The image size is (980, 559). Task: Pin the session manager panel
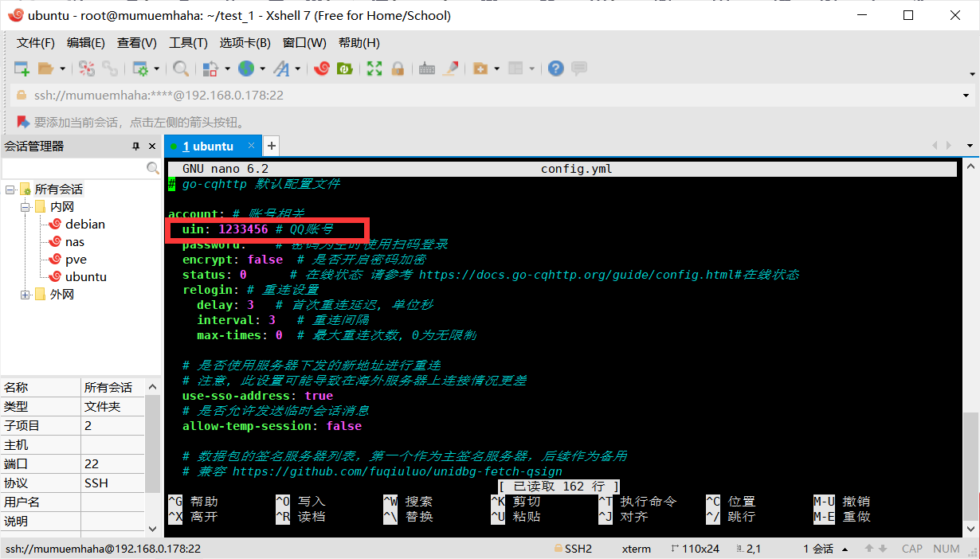136,147
